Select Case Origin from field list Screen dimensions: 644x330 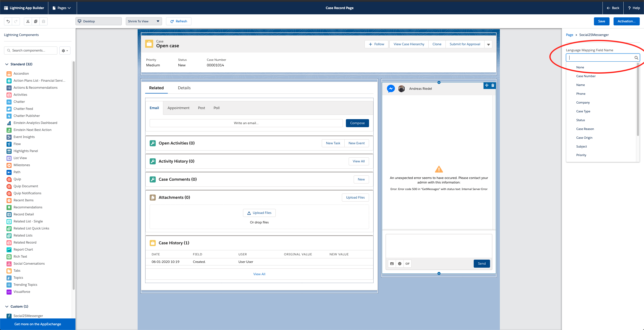coord(584,138)
